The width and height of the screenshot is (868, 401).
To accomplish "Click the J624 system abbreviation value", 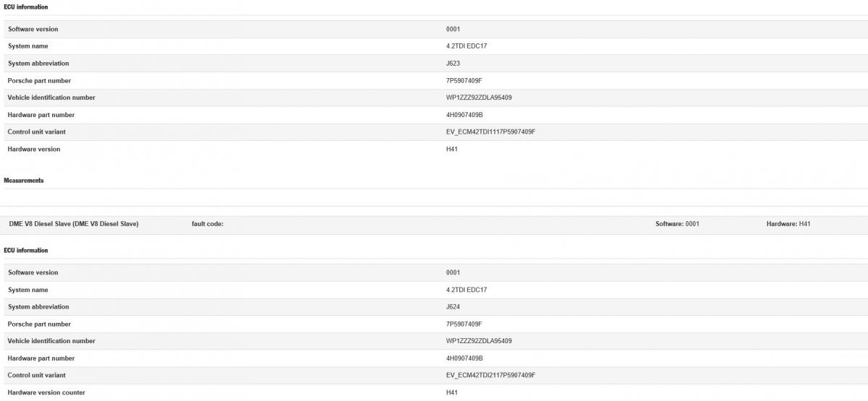I will (454, 307).
